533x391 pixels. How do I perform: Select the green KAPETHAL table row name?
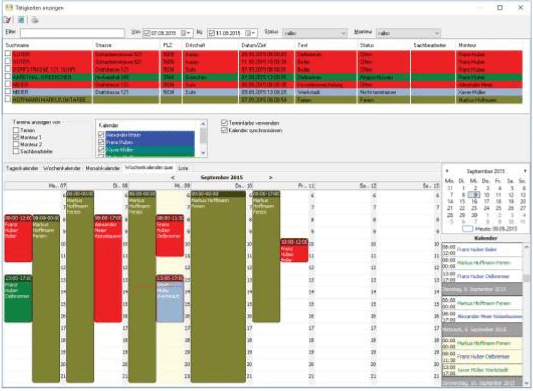point(52,77)
